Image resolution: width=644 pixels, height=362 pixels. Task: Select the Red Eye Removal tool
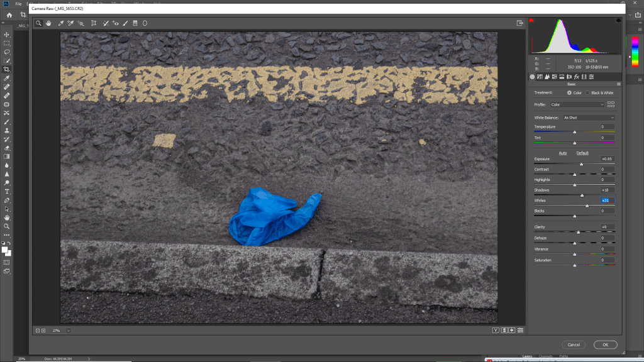pyautogui.click(x=116, y=23)
